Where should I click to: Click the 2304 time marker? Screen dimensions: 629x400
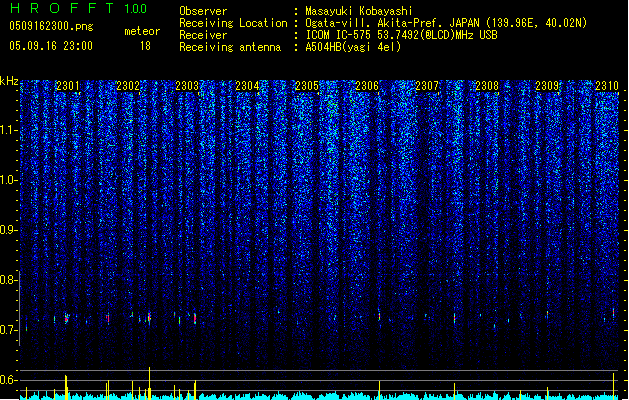(x=247, y=85)
